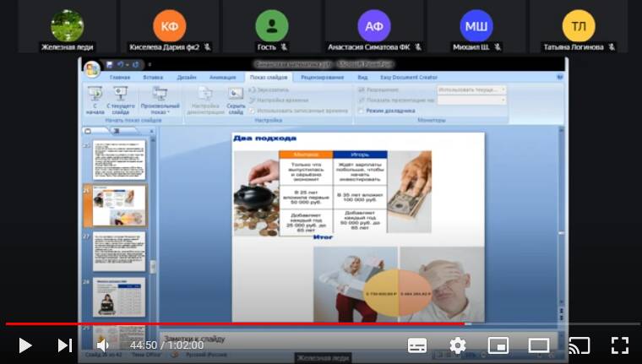Screen dimensions: 642x364
Task: Click the slide title Два подхода
Action: coord(265,138)
